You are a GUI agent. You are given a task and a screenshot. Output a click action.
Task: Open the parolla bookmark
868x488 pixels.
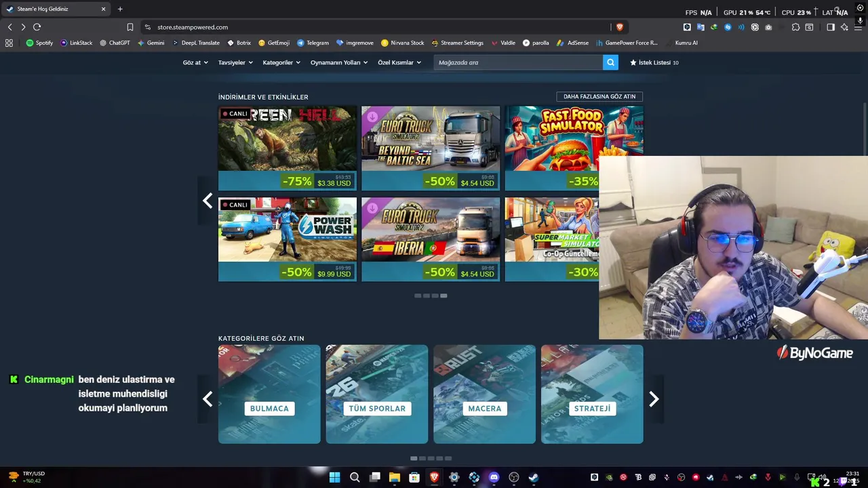[x=536, y=43]
